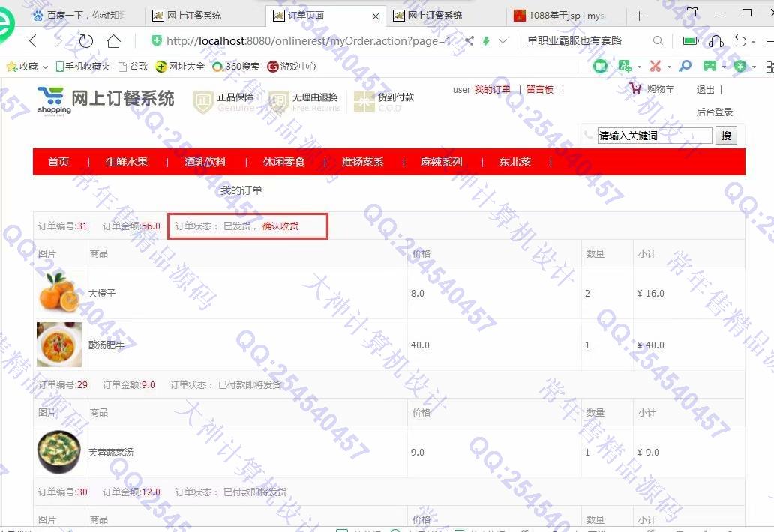Viewport: 774px width, 532px height.
Task: Open the 休闲零食 category
Action: click(283, 162)
